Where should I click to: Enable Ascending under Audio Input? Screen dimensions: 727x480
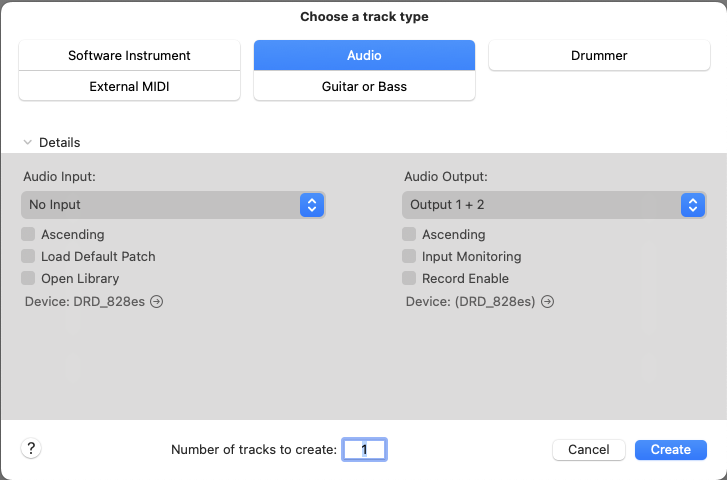click(28, 235)
